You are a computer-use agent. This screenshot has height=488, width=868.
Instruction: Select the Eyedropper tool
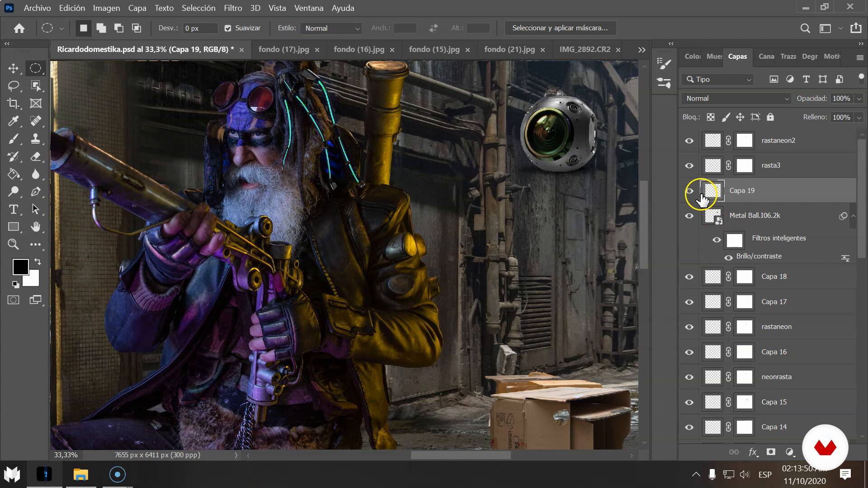[x=13, y=121]
